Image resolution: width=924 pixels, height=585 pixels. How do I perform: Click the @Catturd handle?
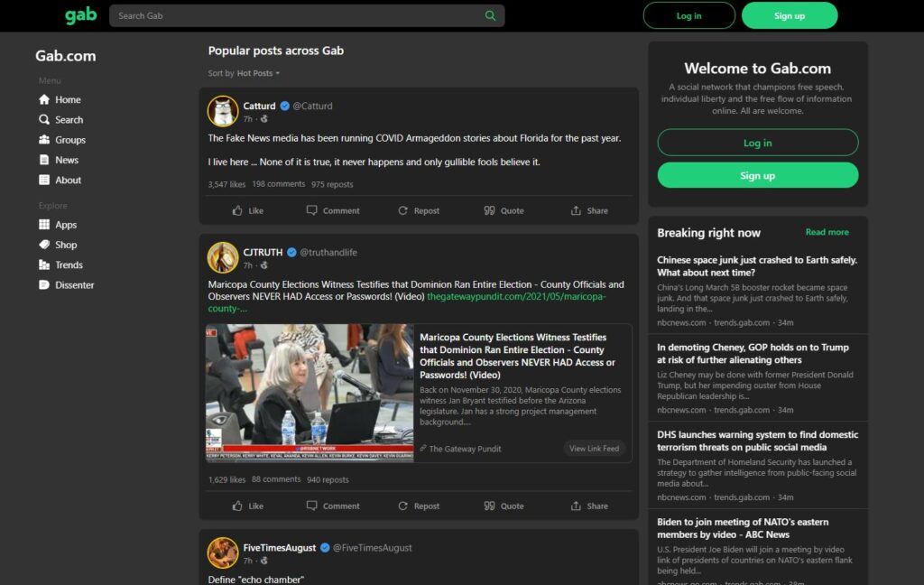[x=312, y=107]
